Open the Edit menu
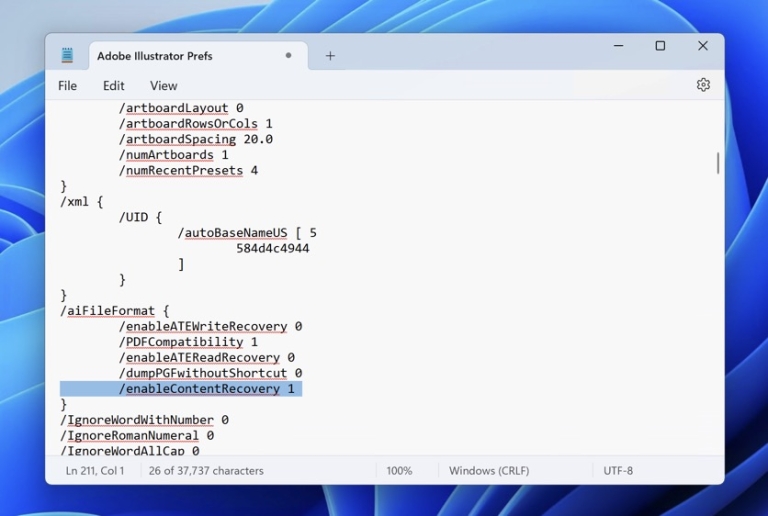The height and width of the screenshot is (516, 768). [113, 86]
